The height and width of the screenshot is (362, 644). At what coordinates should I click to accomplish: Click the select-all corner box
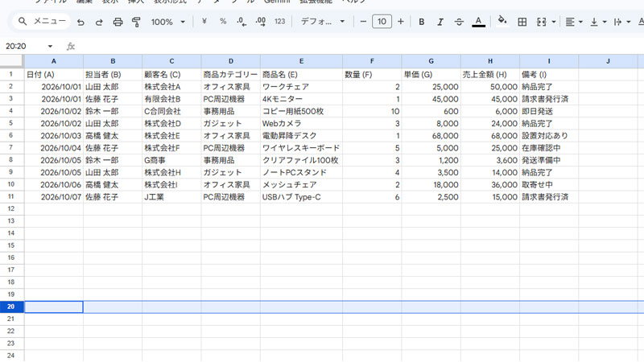[x=11, y=61]
